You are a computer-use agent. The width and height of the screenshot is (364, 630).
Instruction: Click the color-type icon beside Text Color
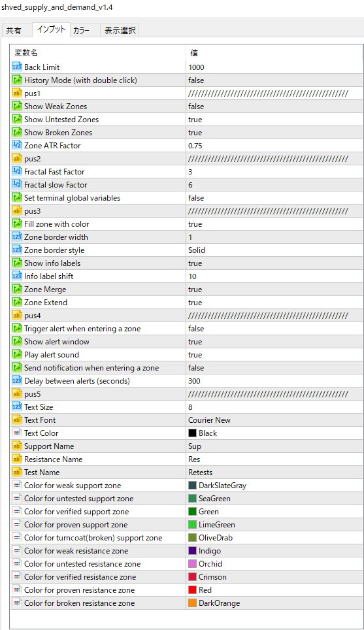tap(17, 433)
